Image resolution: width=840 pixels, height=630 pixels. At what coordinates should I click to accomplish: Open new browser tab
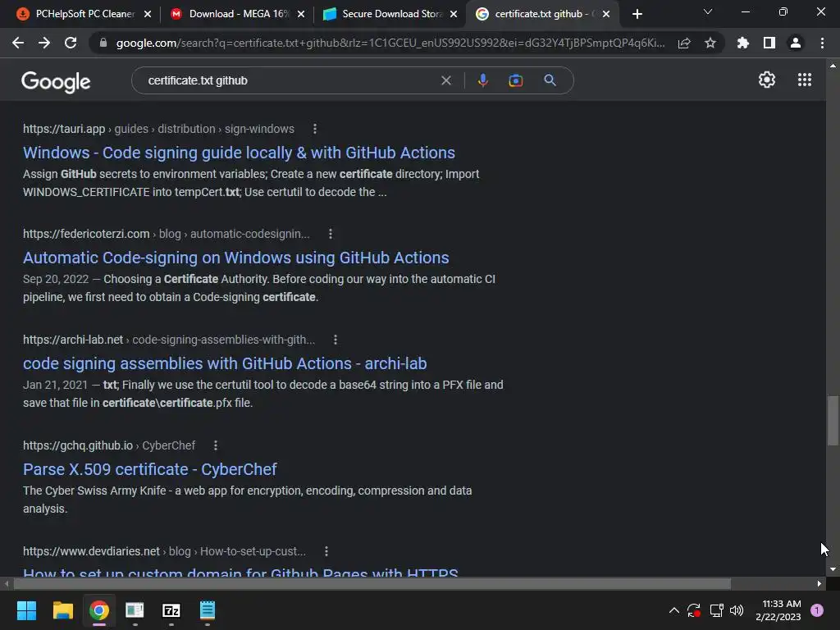tap(637, 14)
